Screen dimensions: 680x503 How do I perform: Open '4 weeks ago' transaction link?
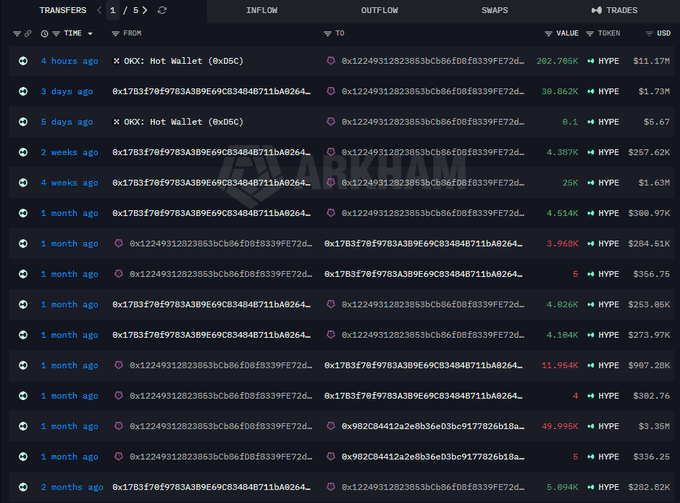click(x=69, y=183)
